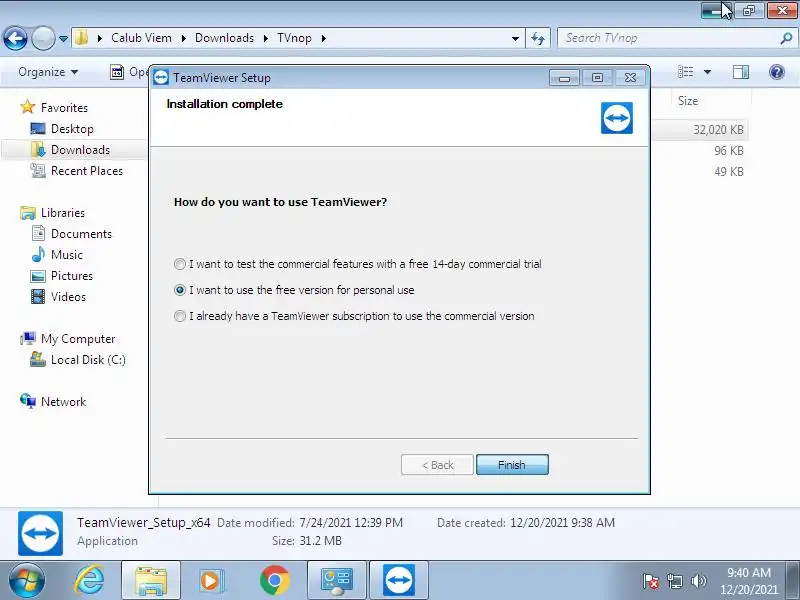
Task: Open Control Panel taskbar button
Action: coord(337,580)
